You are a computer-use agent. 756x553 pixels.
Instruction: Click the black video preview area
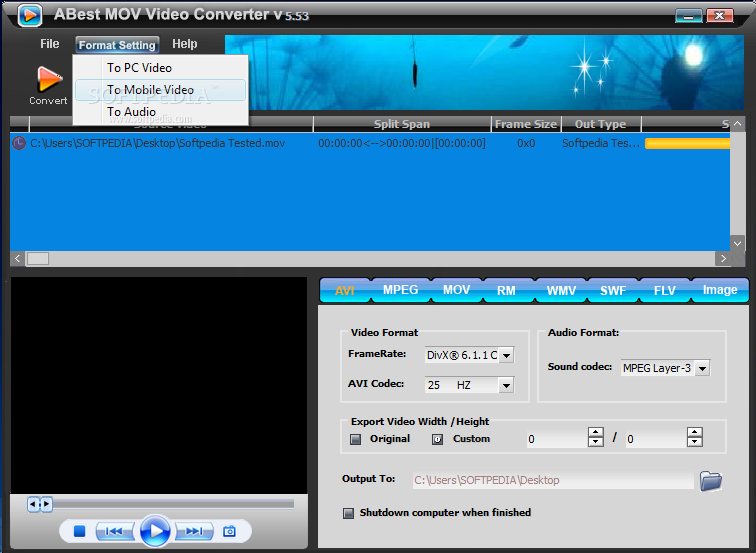tap(159, 385)
